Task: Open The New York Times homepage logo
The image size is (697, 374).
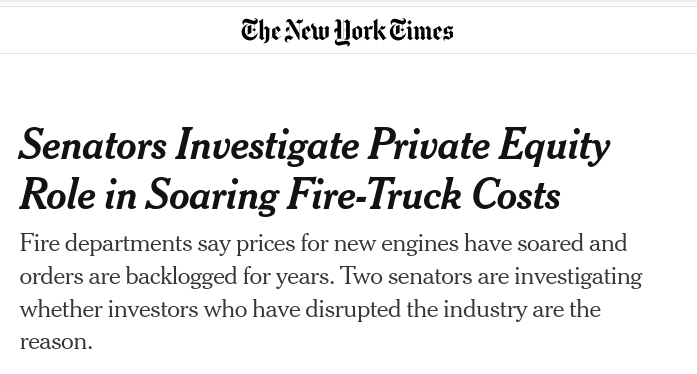Action: tap(347, 32)
